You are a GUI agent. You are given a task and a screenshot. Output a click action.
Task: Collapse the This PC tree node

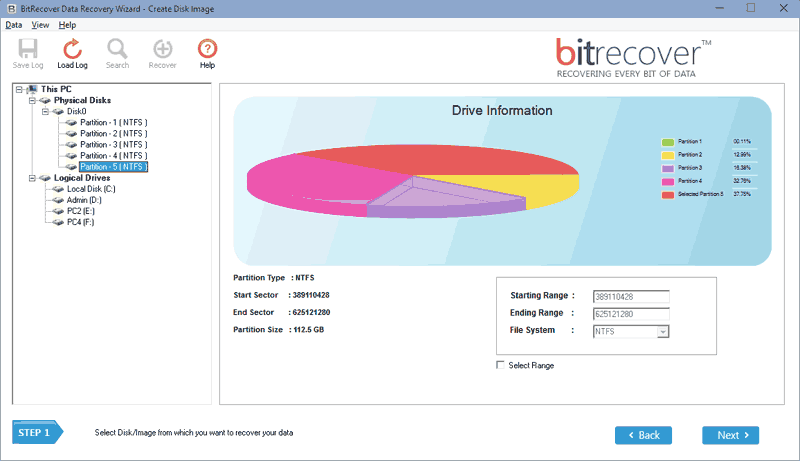click(x=19, y=90)
